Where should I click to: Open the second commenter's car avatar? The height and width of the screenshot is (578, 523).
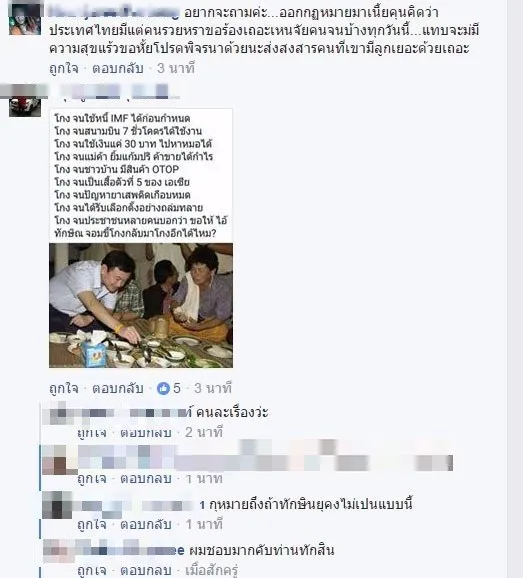pyautogui.click(x=25, y=107)
